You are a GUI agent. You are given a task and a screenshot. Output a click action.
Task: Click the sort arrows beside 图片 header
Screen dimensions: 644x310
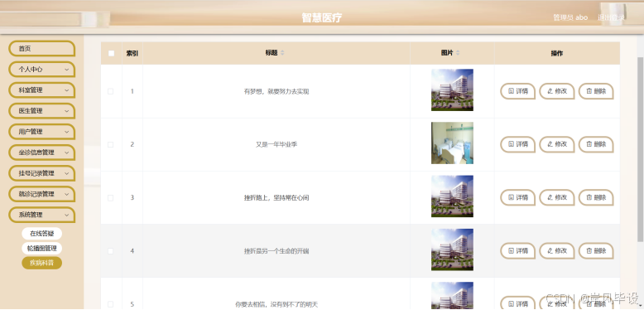pyautogui.click(x=458, y=53)
